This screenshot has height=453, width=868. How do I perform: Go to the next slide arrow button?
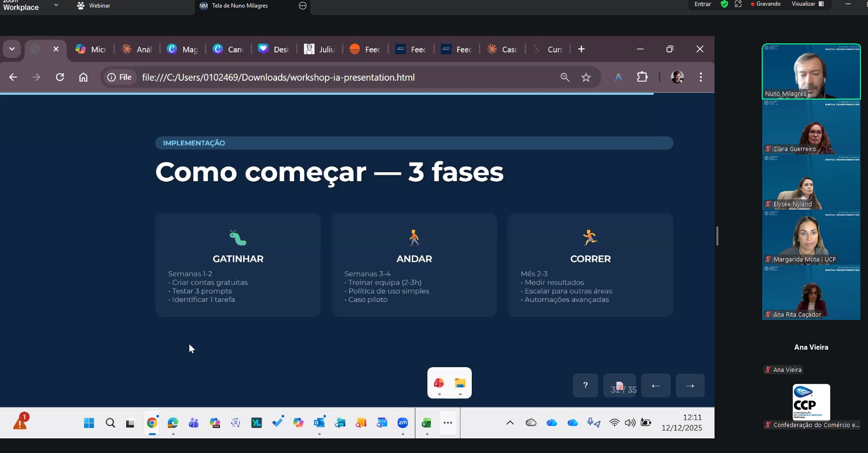[690, 386]
